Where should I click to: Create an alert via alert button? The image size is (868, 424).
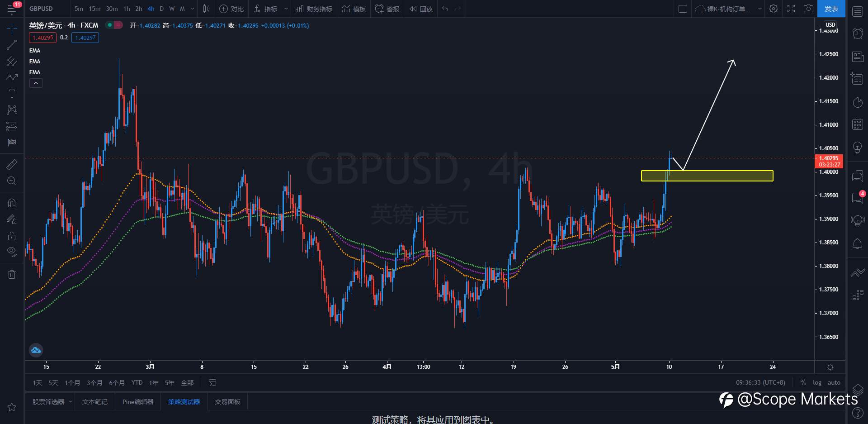387,9
